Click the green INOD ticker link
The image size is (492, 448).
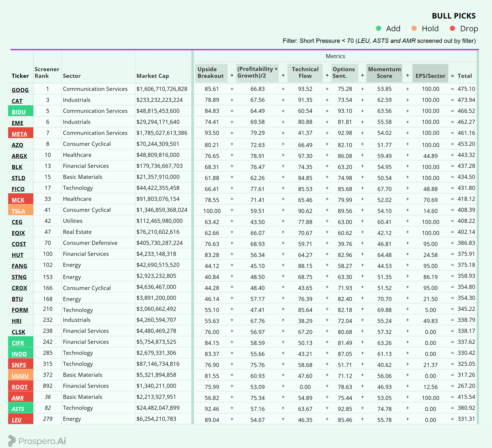point(19,354)
